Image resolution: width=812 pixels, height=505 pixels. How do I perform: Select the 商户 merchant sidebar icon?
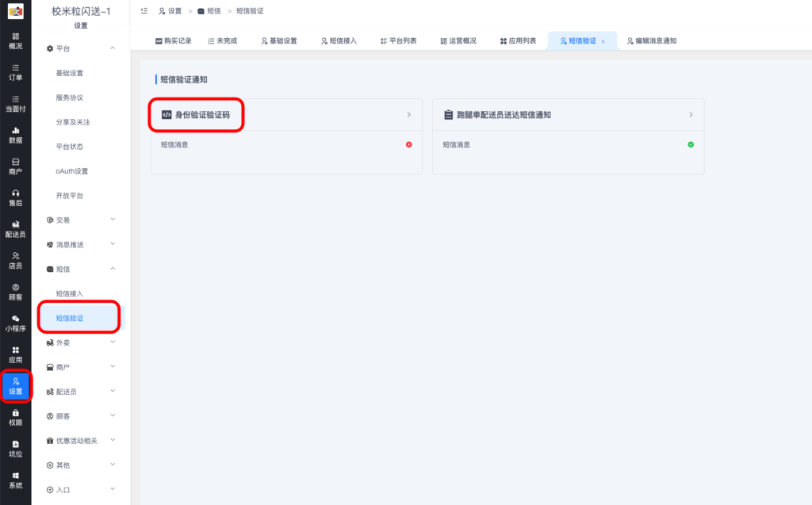click(16, 165)
